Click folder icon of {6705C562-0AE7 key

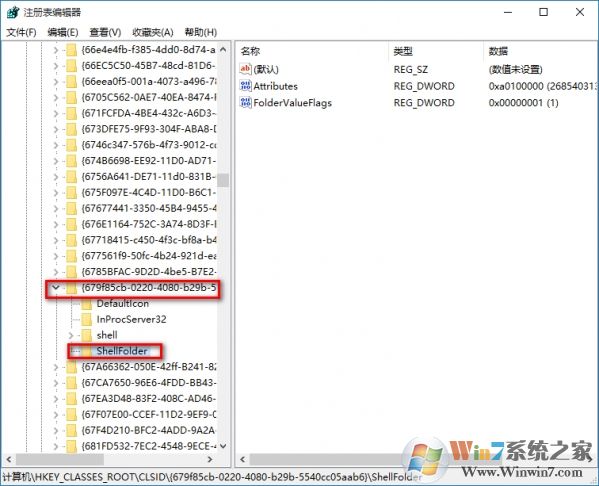(x=71, y=97)
